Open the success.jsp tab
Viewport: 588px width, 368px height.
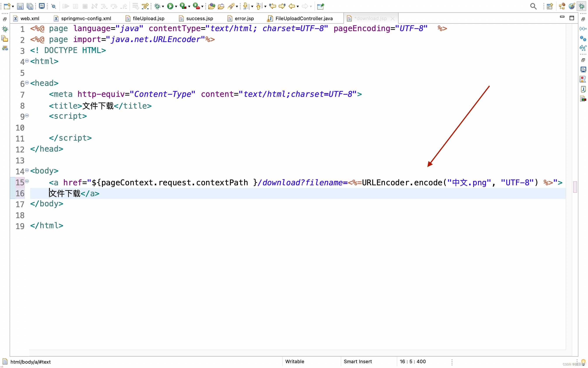click(x=196, y=18)
